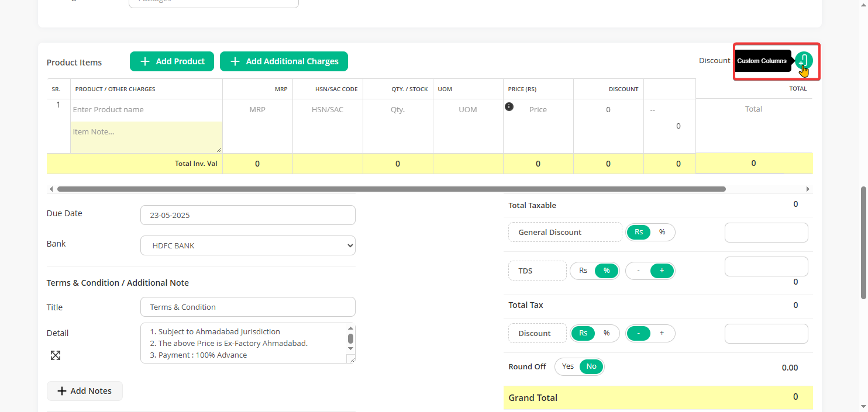This screenshot has width=868, height=412.
Task: Click the table horizontal scrollbar
Action: pos(391,189)
